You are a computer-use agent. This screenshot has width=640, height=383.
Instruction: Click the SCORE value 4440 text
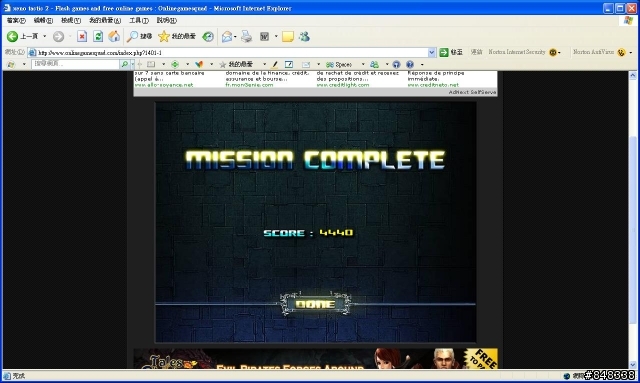pyautogui.click(x=336, y=232)
